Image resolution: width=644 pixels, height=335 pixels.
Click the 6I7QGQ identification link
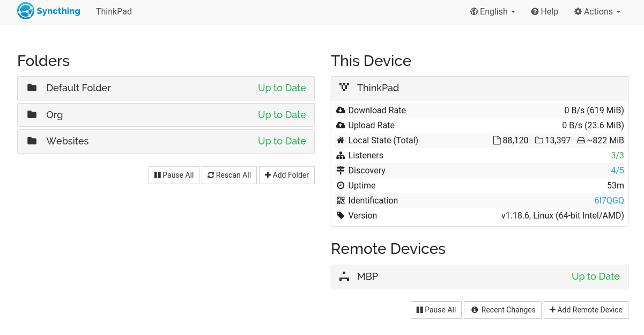[x=609, y=201]
